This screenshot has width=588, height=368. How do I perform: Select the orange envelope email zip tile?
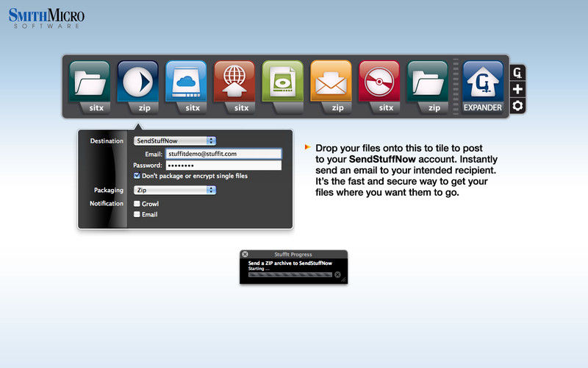[x=331, y=87]
